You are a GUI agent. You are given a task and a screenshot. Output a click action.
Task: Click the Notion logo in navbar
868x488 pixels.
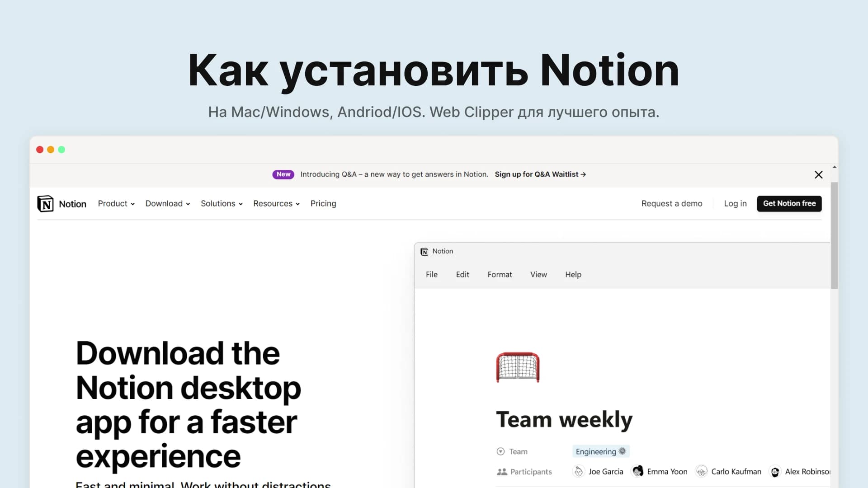point(45,204)
